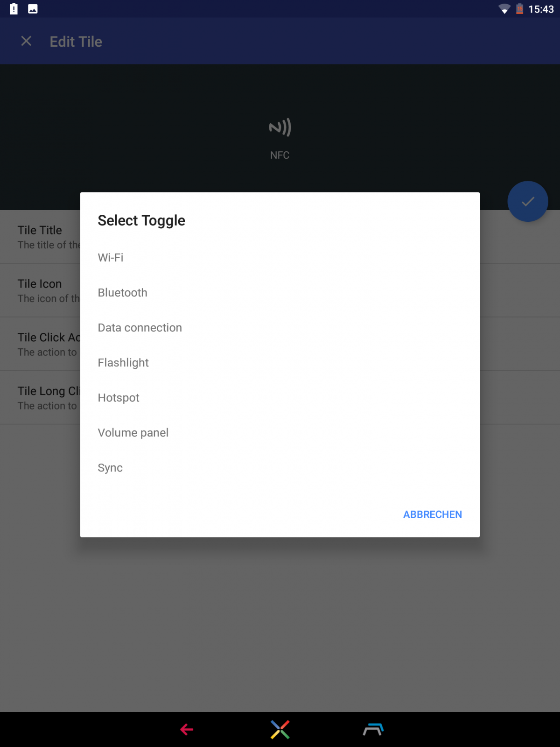Open the image notification icon
Image resolution: width=560 pixels, height=747 pixels.
[33, 9]
